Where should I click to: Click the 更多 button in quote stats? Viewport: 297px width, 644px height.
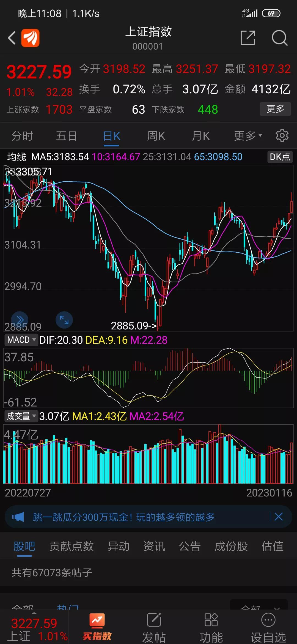tap(275, 109)
